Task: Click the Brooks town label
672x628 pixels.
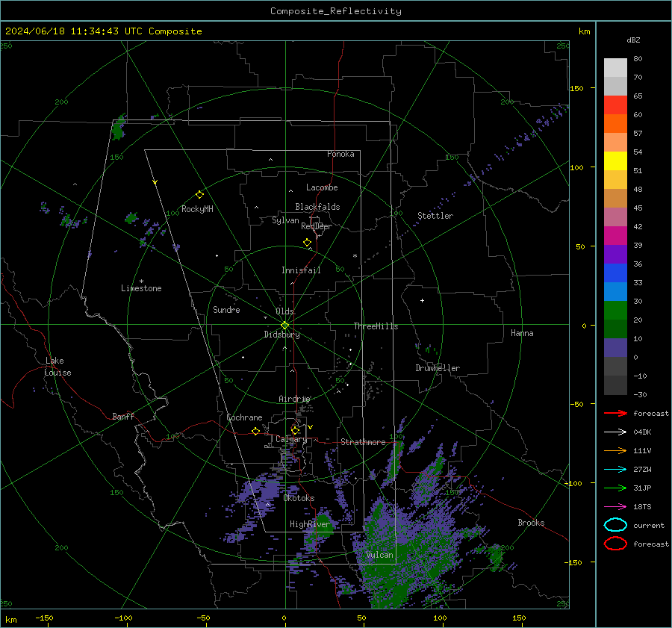Action: (x=531, y=523)
